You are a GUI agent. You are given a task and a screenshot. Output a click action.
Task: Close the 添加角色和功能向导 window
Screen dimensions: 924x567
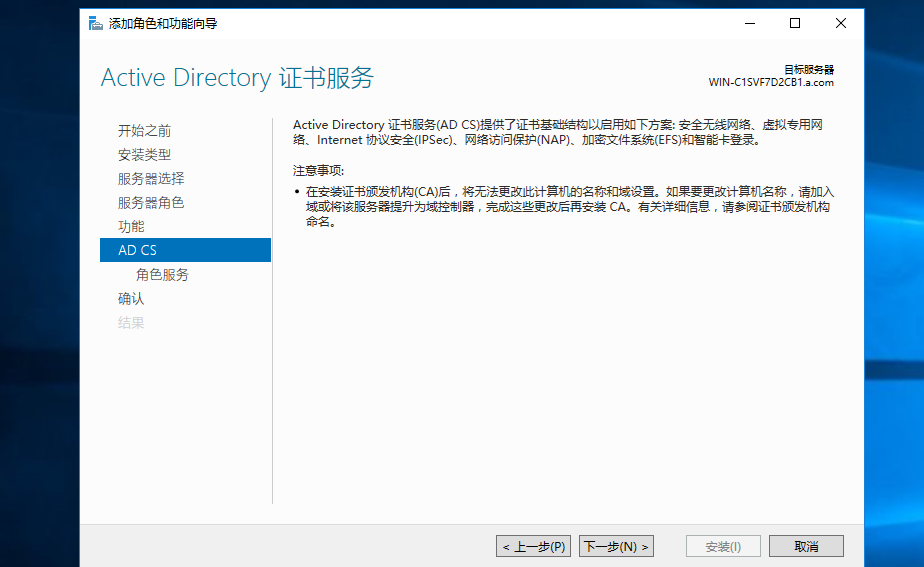click(x=841, y=24)
